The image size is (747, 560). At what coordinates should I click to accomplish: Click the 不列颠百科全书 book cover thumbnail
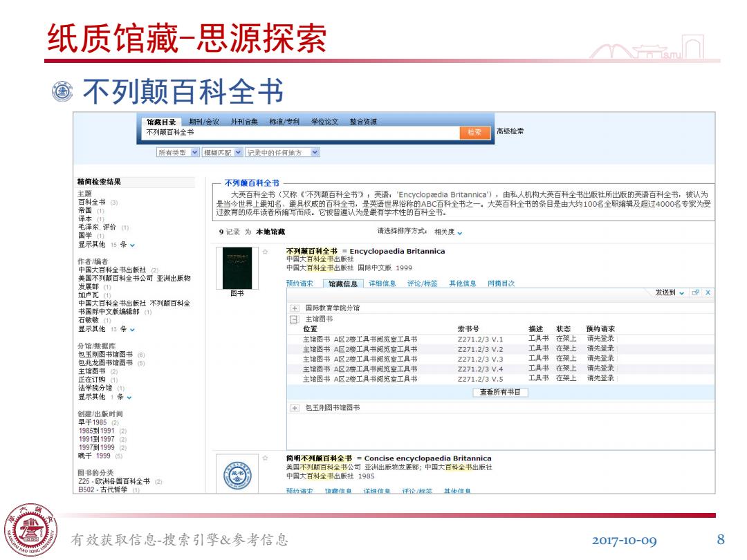tap(237, 268)
